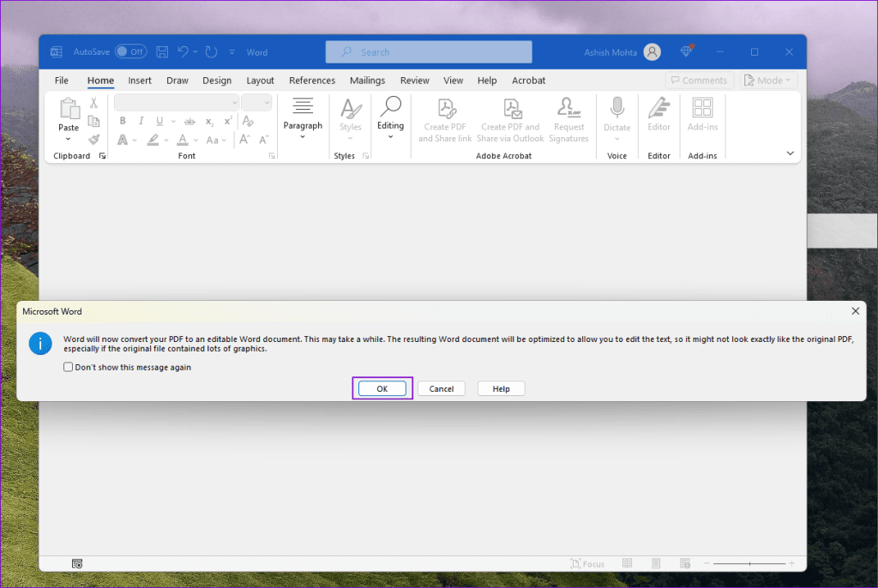
Task: Click the Cut (scissors) icon
Action: pos(94,103)
